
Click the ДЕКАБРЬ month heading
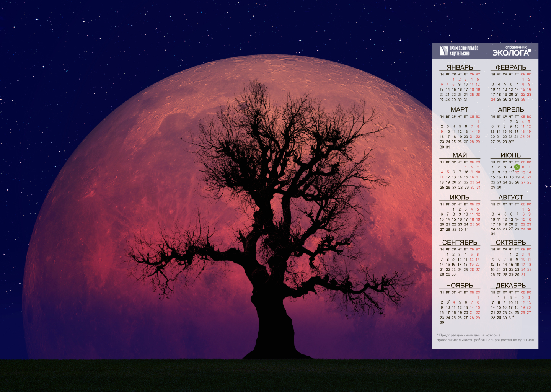(511, 285)
